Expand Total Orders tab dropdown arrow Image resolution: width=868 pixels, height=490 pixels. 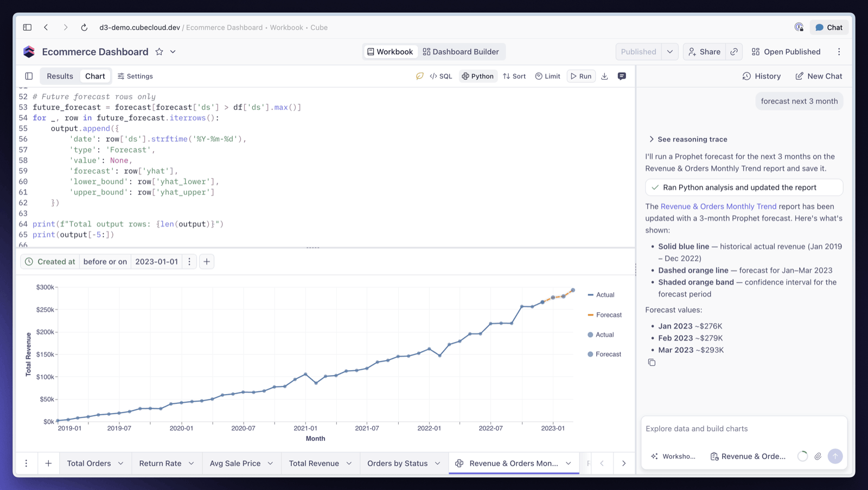click(120, 463)
